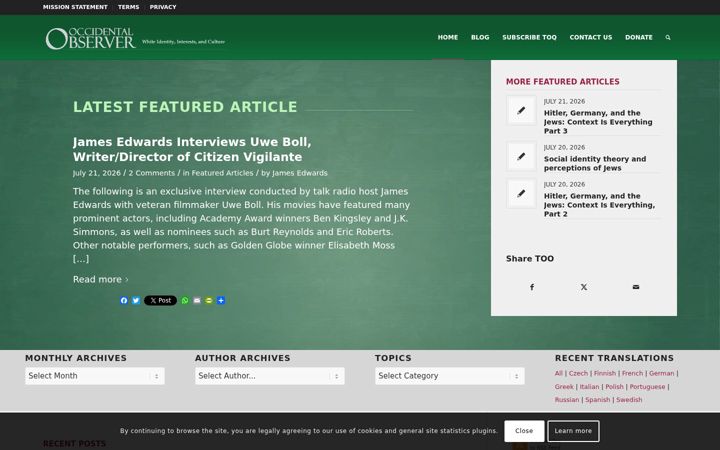This screenshot has height=450, width=720.
Task: Select Greek translations link
Action: tap(564, 387)
